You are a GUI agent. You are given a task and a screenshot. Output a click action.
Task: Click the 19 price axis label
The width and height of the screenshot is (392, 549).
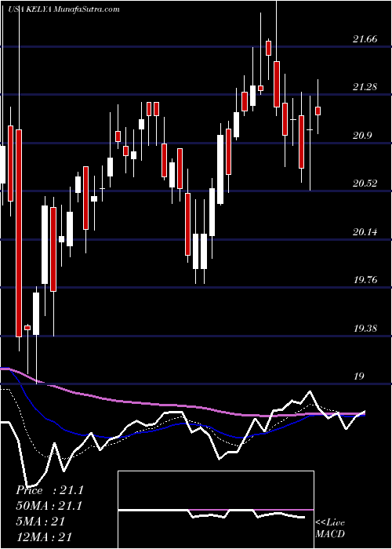[359, 376]
